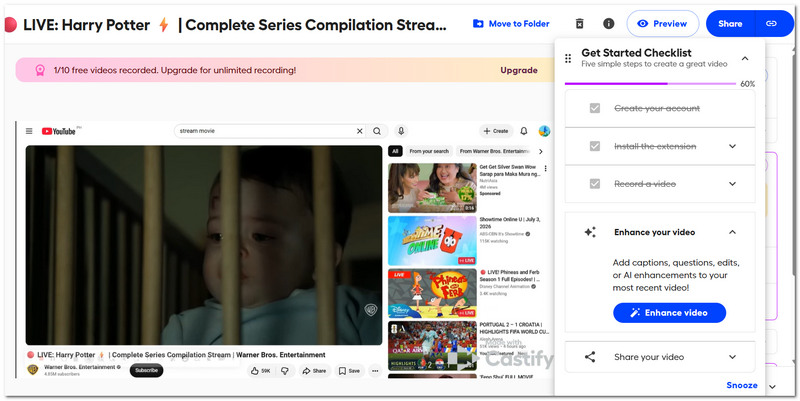The width and height of the screenshot is (800, 401).
Task: Collapse the Get Started Checklist panel
Action: (745, 59)
